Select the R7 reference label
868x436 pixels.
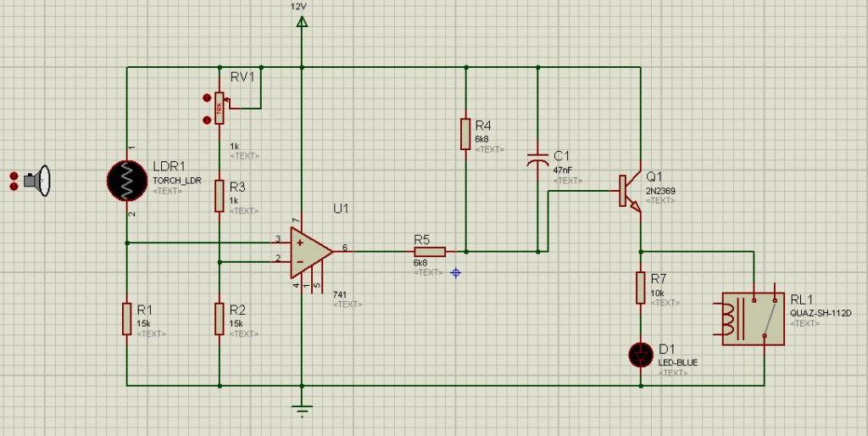pos(659,279)
